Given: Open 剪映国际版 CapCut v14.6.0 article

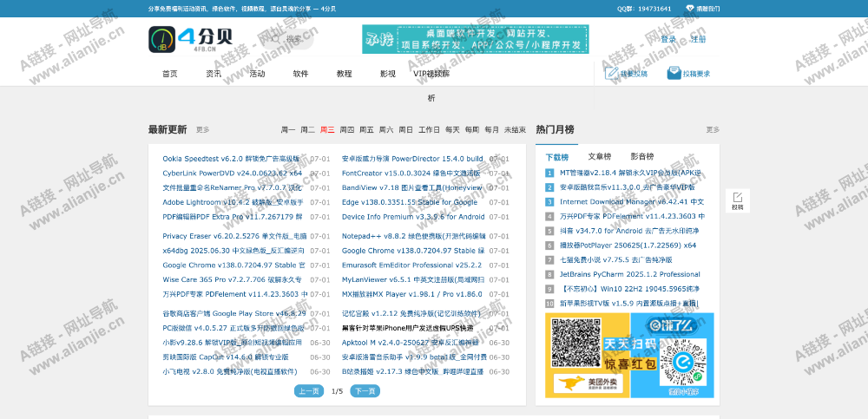Looking at the screenshot, I should coord(226,357).
